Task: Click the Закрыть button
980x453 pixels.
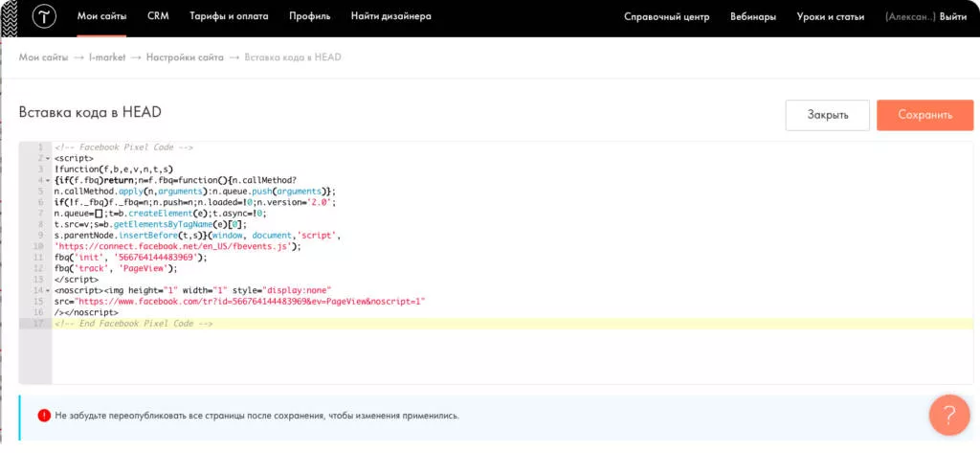Action: click(828, 115)
